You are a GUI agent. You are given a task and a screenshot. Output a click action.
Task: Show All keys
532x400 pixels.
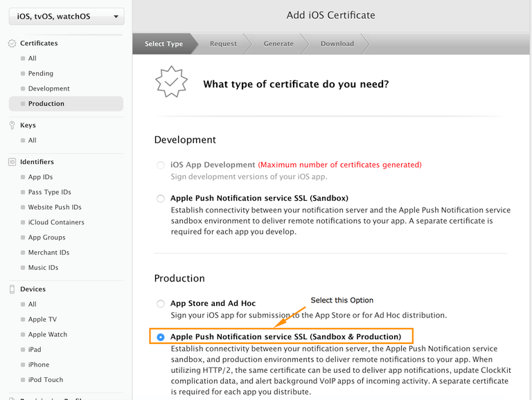(x=33, y=140)
